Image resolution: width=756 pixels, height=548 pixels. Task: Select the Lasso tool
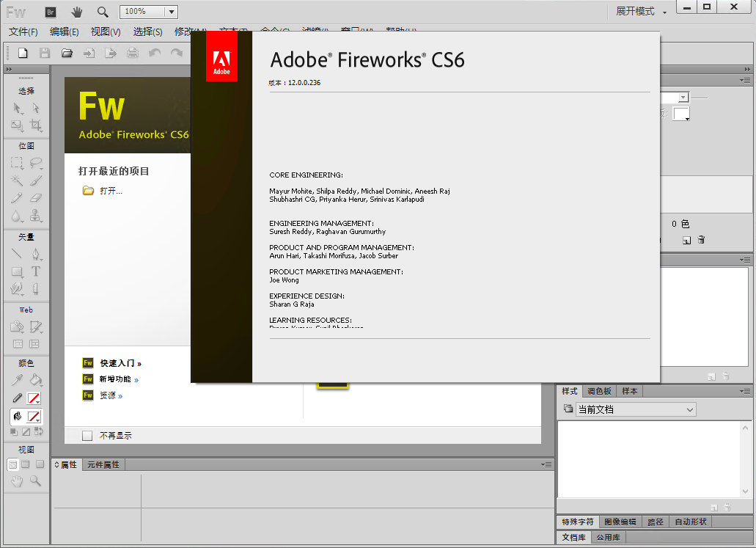[x=36, y=163]
